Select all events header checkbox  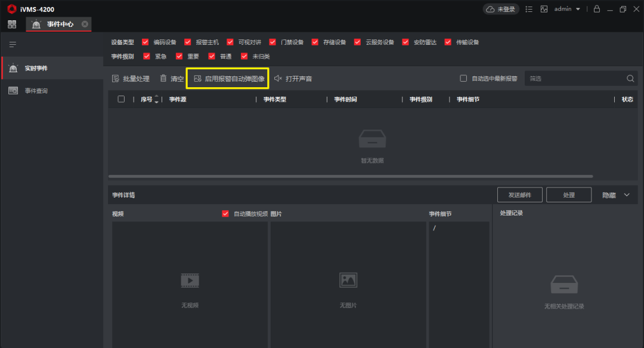[121, 99]
